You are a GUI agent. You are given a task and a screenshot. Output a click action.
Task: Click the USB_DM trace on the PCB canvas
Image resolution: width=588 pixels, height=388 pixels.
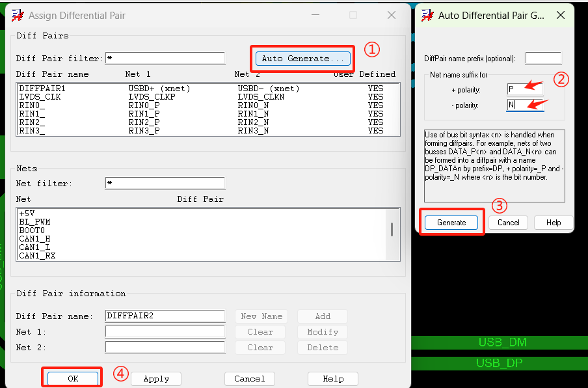500,342
